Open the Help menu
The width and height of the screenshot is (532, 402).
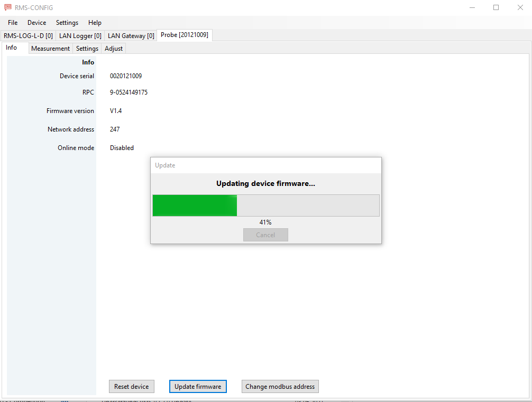tap(95, 23)
